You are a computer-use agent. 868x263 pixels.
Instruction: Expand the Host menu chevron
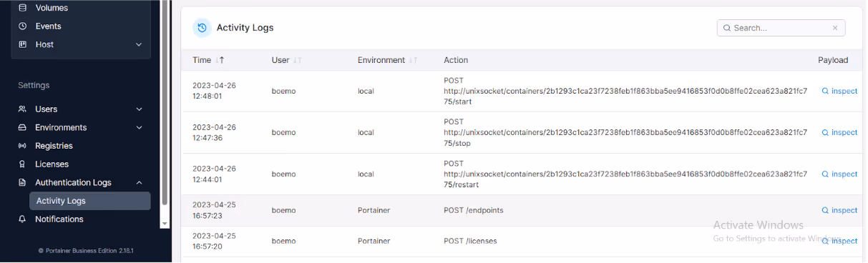[x=139, y=44]
